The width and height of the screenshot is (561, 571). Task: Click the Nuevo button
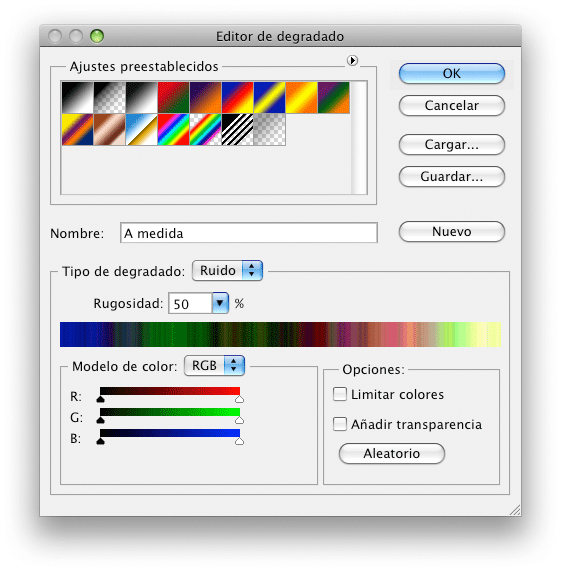(452, 232)
